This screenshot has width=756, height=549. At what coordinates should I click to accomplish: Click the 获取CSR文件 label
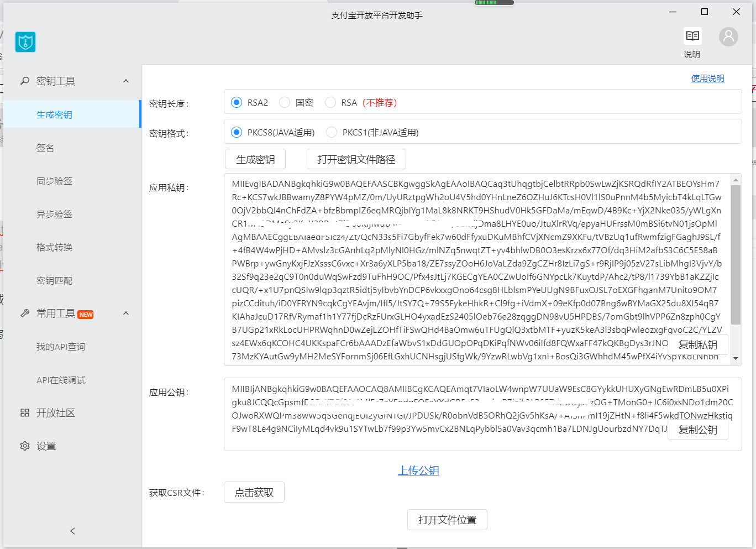point(177,493)
